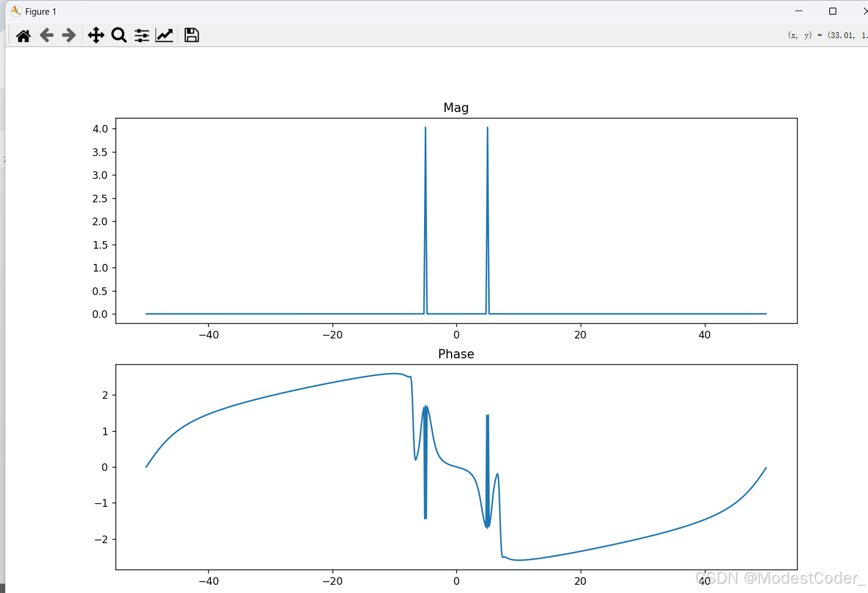Activate the pan axes tool
The image size is (868, 593).
point(96,36)
